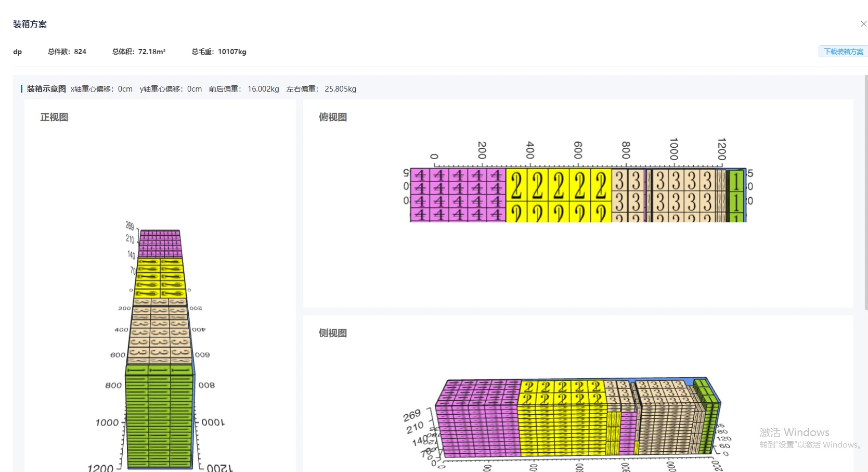Viewport: 868px width, 472px height.
Task: Click the 总体积: 72.18m³ value
Action: pyautogui.click(x=139, y=52)
